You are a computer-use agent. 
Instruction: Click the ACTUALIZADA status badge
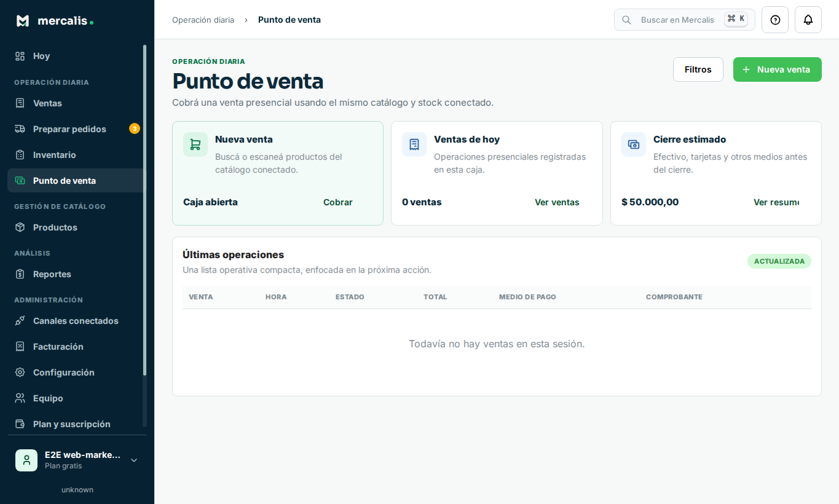[x=779, y=261]
